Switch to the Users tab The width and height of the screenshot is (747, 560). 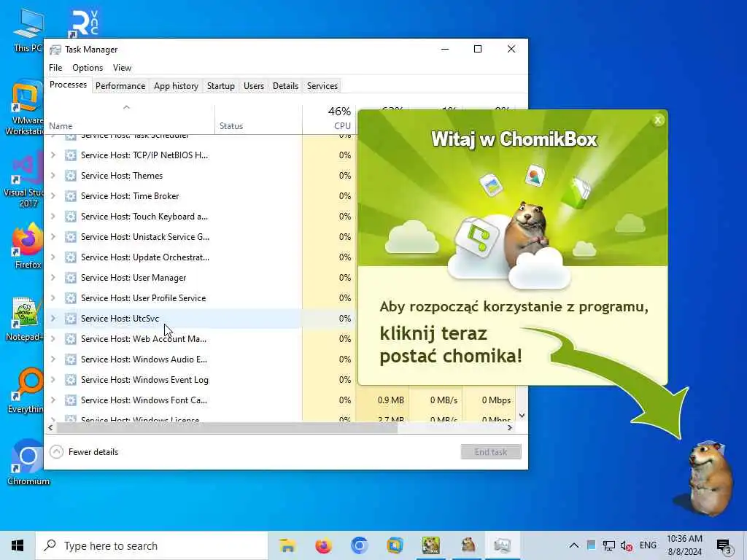tap(253, 86)
